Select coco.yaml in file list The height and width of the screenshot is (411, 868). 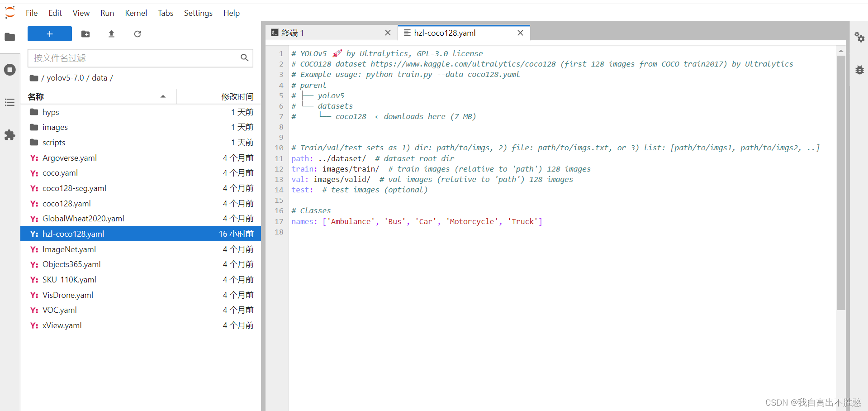pos(141,173)
